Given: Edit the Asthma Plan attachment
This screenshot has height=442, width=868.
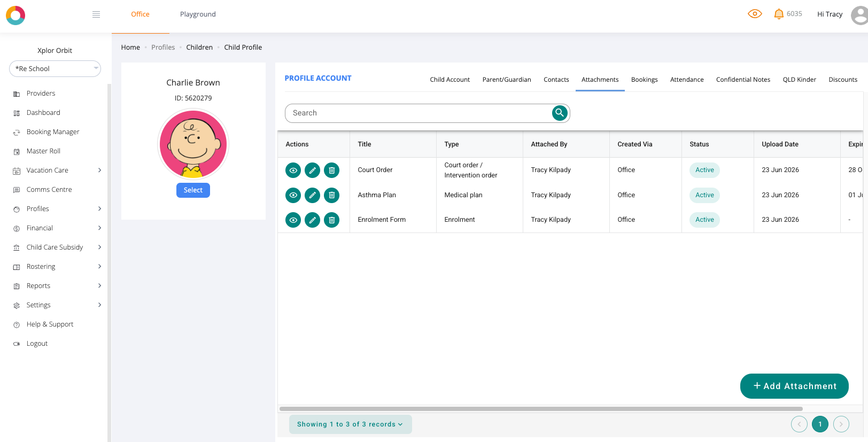Looking at the screenshot, I should pos(313,195).
